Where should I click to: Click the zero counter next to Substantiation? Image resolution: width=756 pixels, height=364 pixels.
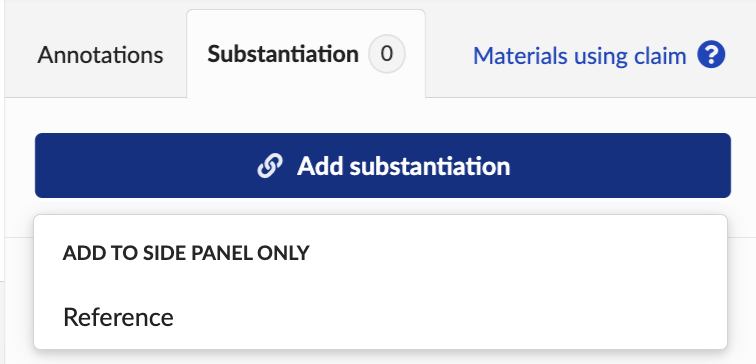click(x=387, y=54)
